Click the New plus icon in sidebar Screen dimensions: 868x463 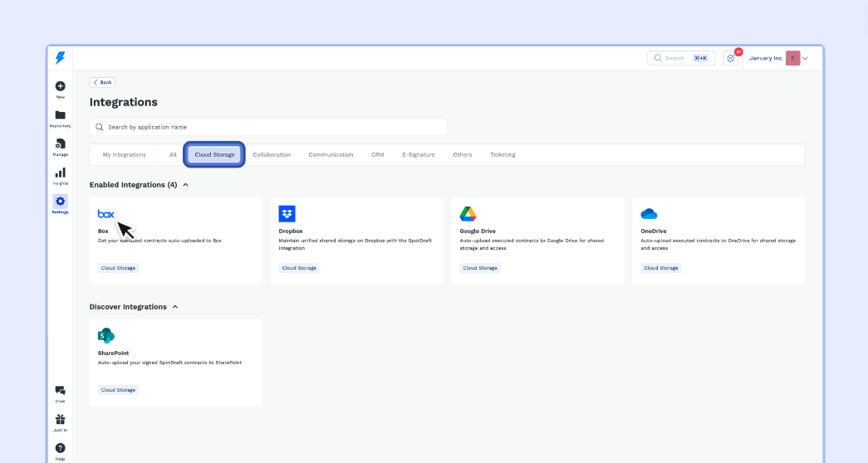(x=60, y=87)
